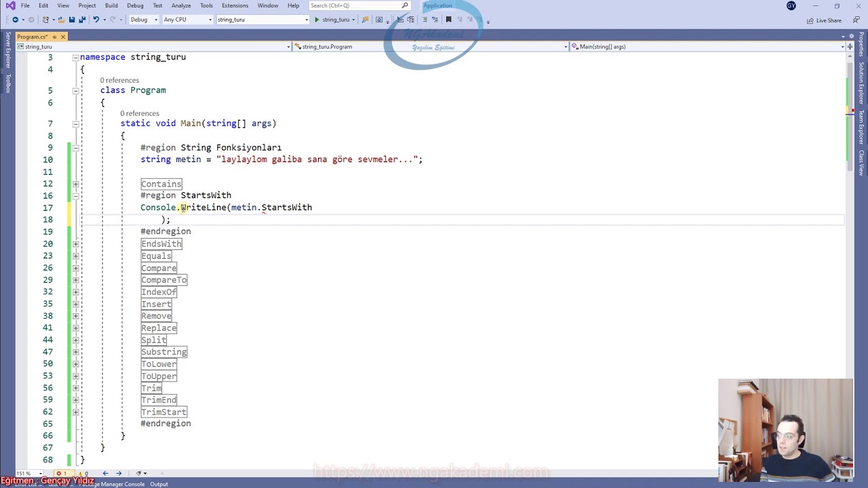868x488 pixels.
Task: Open the Solution Explorer side tab
Action: tap(861, 83)
